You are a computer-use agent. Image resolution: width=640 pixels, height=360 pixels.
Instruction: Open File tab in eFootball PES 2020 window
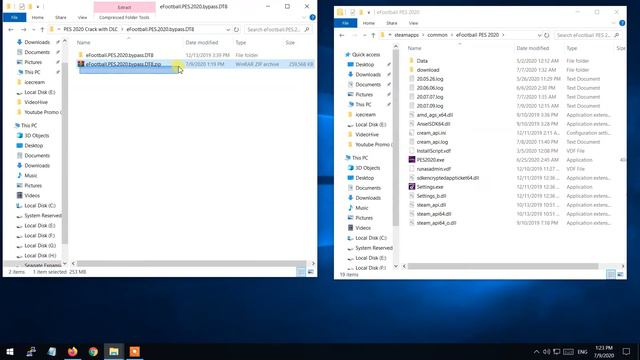(345, 23)
